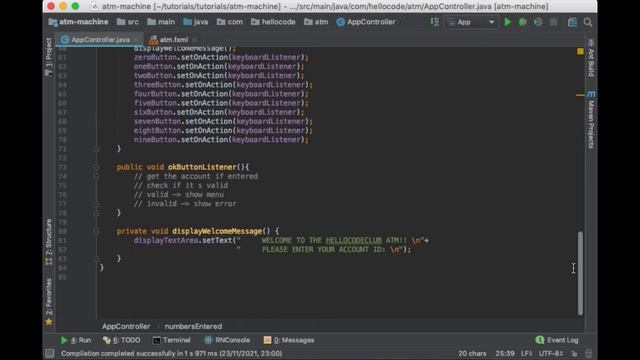This screenshot has height=360, width=640.
Task: Open the 2: Structure tool window
Action: 49,242
